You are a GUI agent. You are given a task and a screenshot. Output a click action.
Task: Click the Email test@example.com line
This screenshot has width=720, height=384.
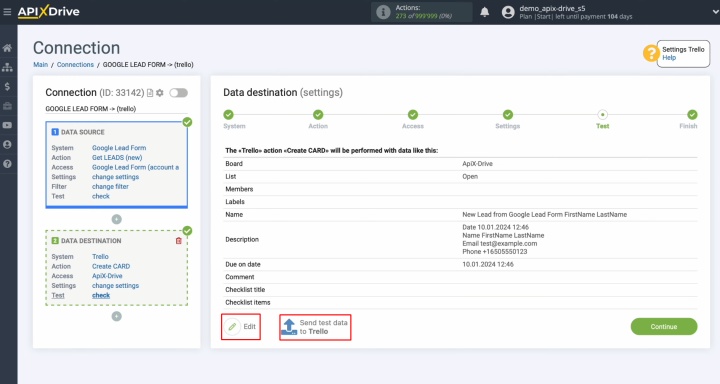[x=500, y=243]
